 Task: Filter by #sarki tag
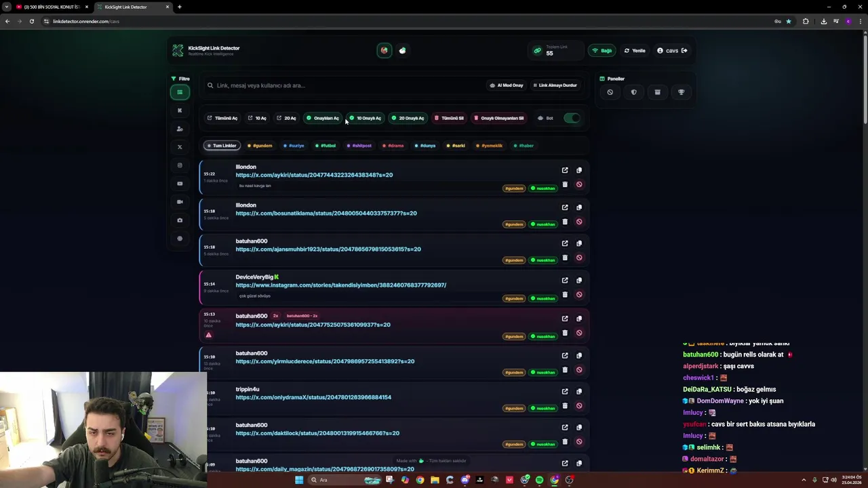coord(456,146)
